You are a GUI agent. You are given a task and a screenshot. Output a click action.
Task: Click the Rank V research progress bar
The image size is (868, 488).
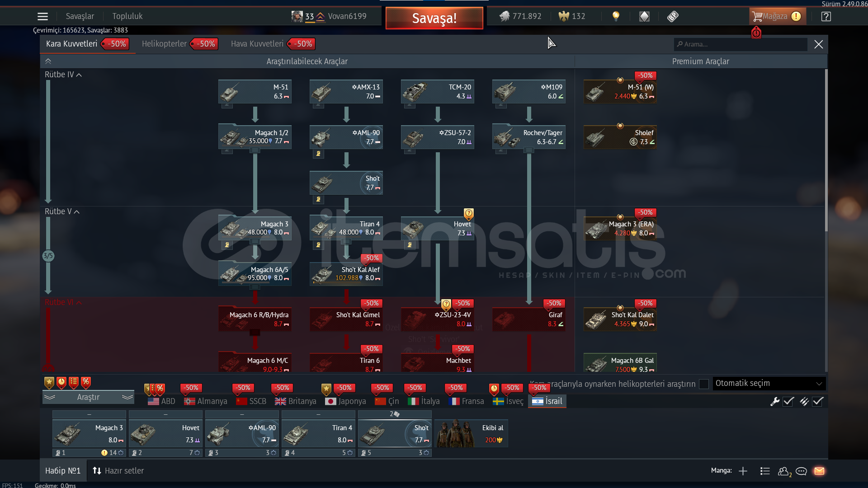click(48, 256)
